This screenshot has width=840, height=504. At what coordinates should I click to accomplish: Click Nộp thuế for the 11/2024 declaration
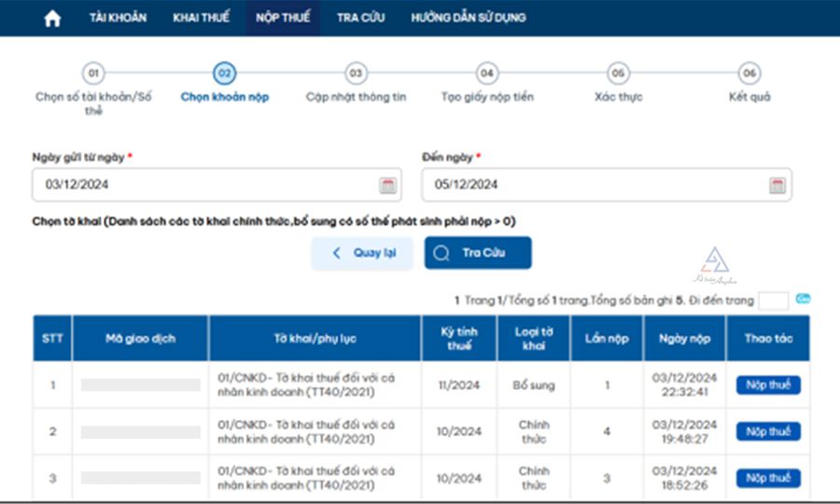[x=768, y=385]
